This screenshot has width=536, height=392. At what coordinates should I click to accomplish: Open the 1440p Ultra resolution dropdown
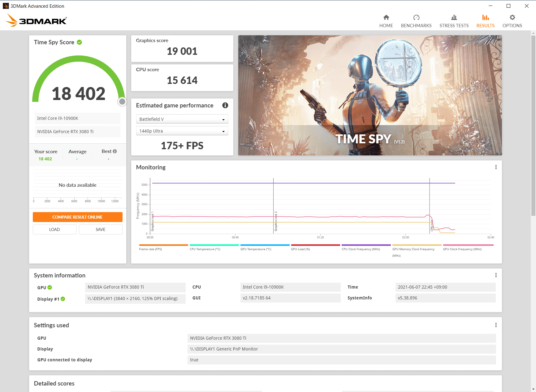pyautogui.click(x=182, y=131)
